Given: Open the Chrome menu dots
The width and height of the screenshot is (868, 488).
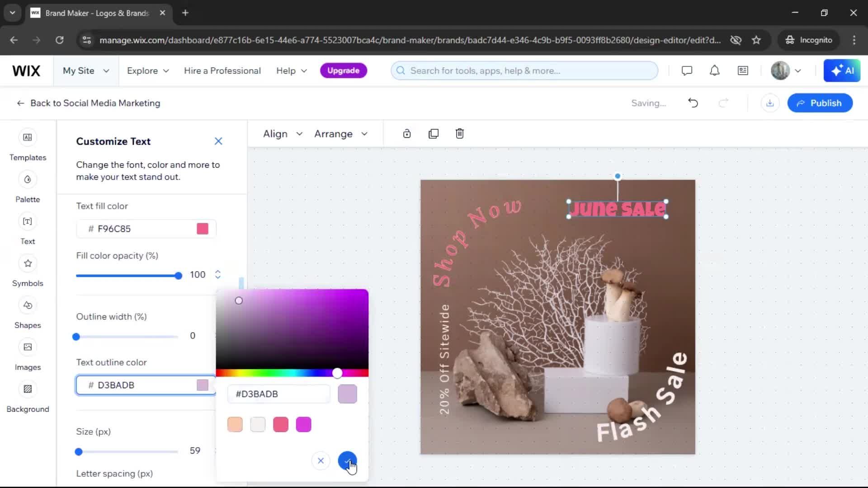Looking at the screenshot, I should (854, 40).
